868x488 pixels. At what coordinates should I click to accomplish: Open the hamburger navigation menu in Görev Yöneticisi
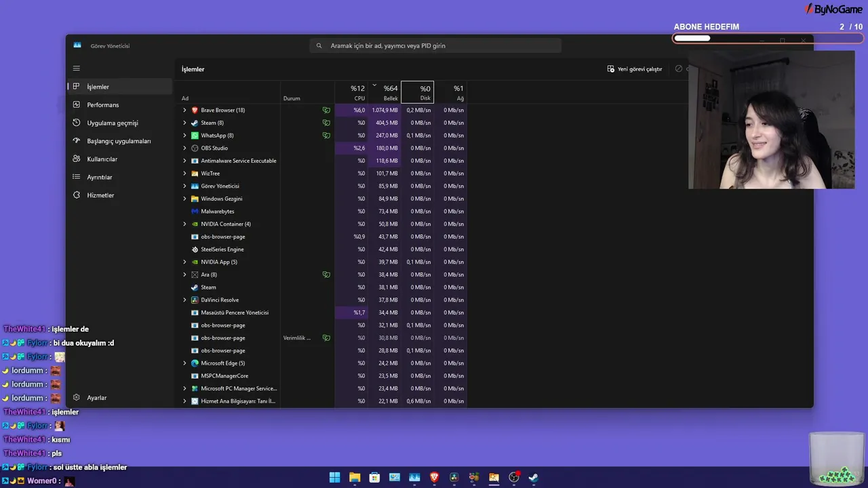coord(77,68)
